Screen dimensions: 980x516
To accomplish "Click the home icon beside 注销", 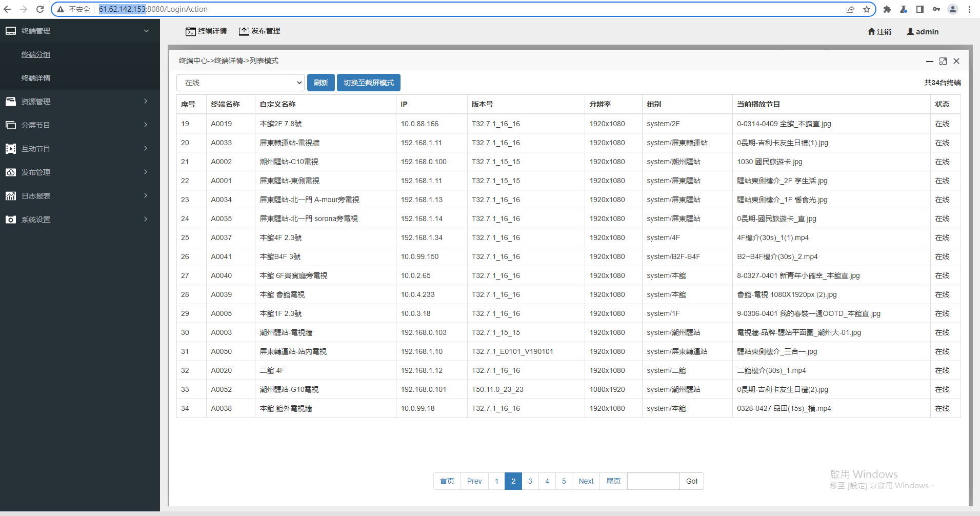I will point(871,31).
